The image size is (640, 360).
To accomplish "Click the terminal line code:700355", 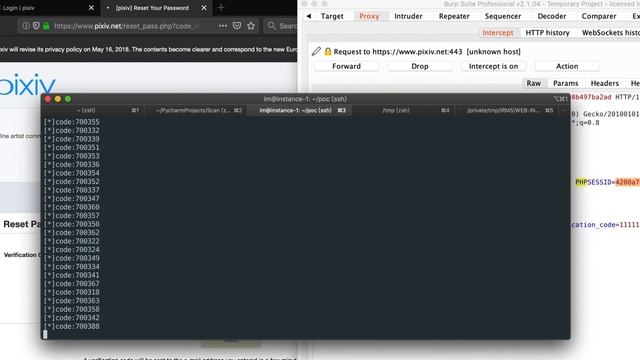I will (x=71, y=122).
